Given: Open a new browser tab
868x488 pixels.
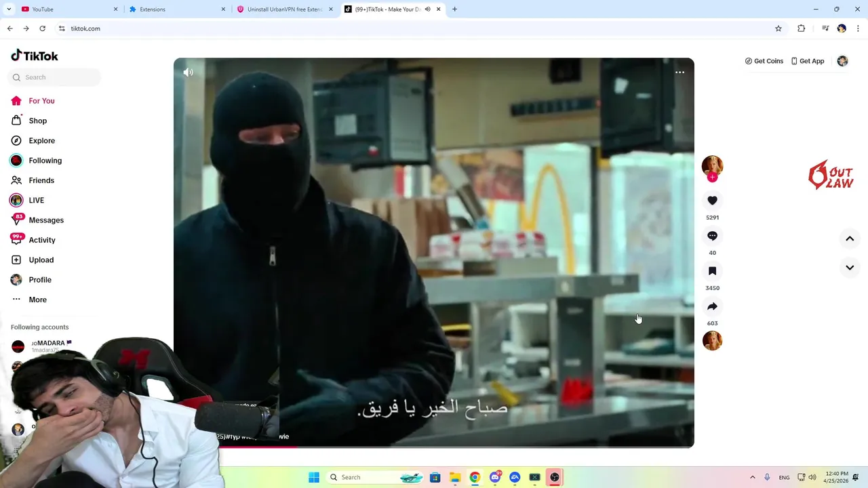Looking at the screenshot, I should pos(454,9).
